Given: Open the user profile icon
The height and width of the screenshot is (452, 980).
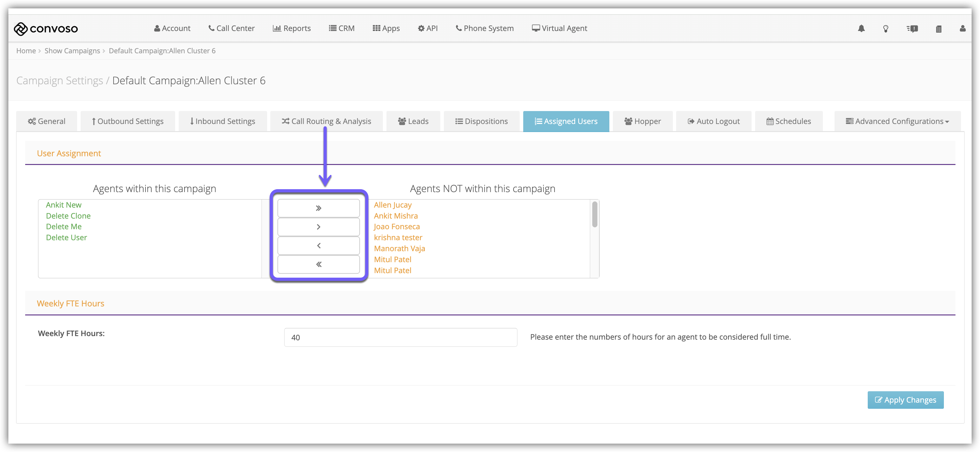Looking at the screenshot, I should coord(963,28).
